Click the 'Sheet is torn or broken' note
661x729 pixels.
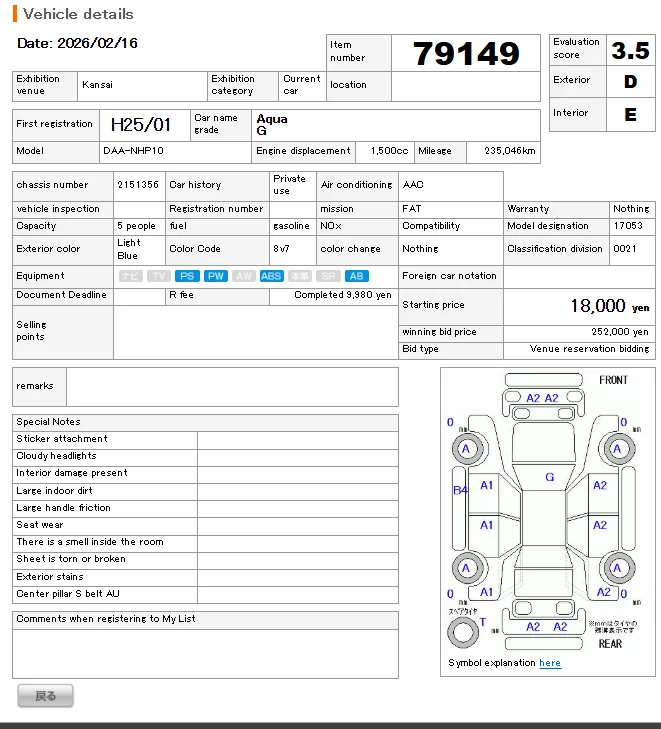[71, 559]
